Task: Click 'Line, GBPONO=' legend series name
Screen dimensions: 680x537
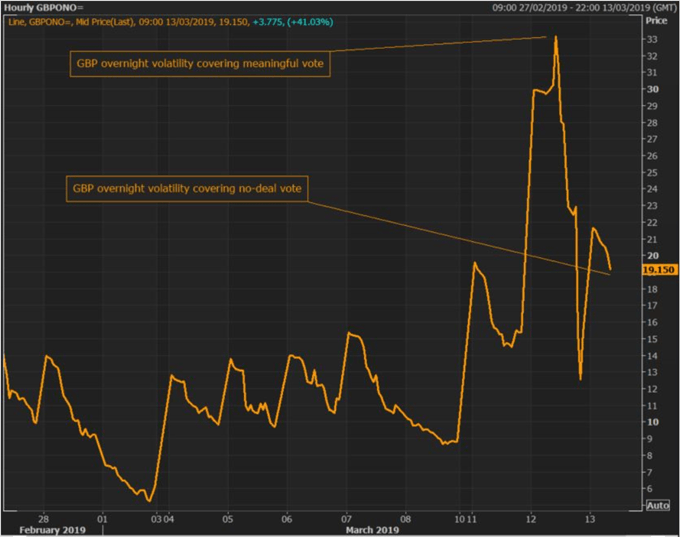Action: click(40, 22)
